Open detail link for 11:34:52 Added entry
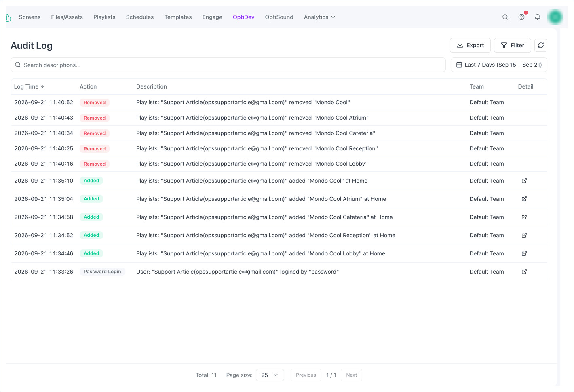Screen dimensions: 574x392 click(524, 235)
